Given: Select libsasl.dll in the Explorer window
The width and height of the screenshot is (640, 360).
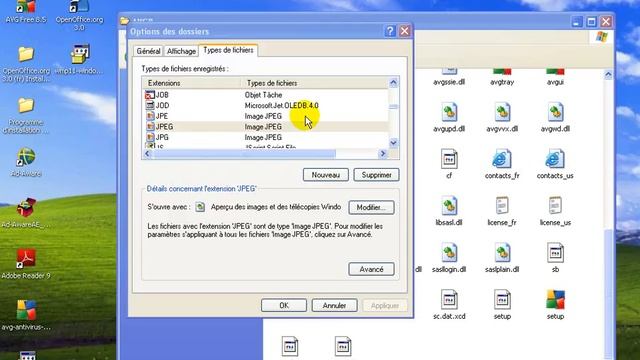Looking at the screenshot, I should 449,211.
